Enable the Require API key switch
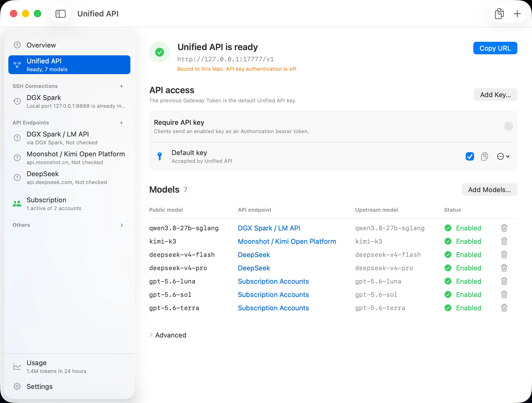 tap(508, 126)
